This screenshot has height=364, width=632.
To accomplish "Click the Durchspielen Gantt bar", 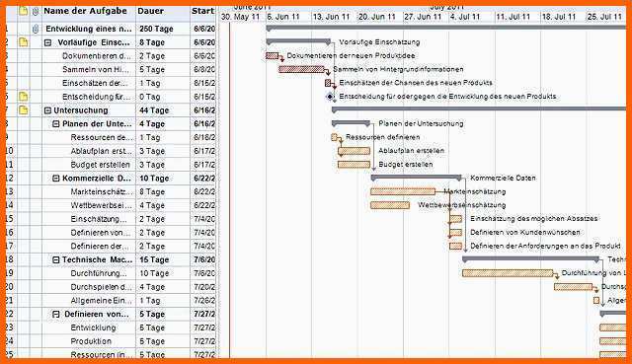I will pos(573,287).
